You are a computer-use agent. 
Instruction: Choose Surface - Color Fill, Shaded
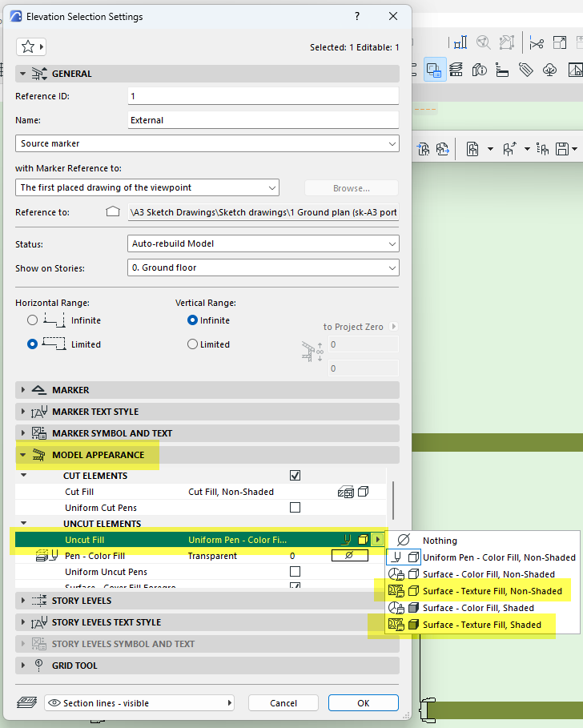click(483, 608)
